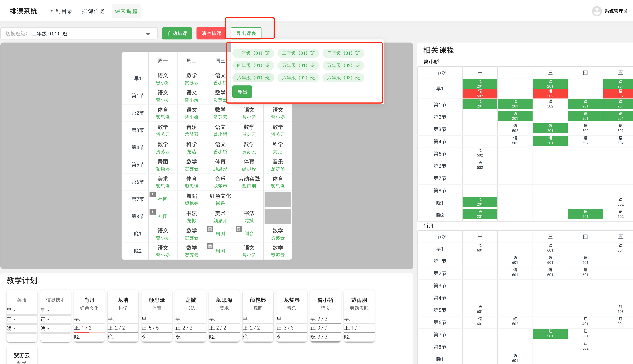Click the 固 badge on Wednesday's 晚1 周测
The height and width of the screenshot is (364, 633).
[x=210, y=229]
